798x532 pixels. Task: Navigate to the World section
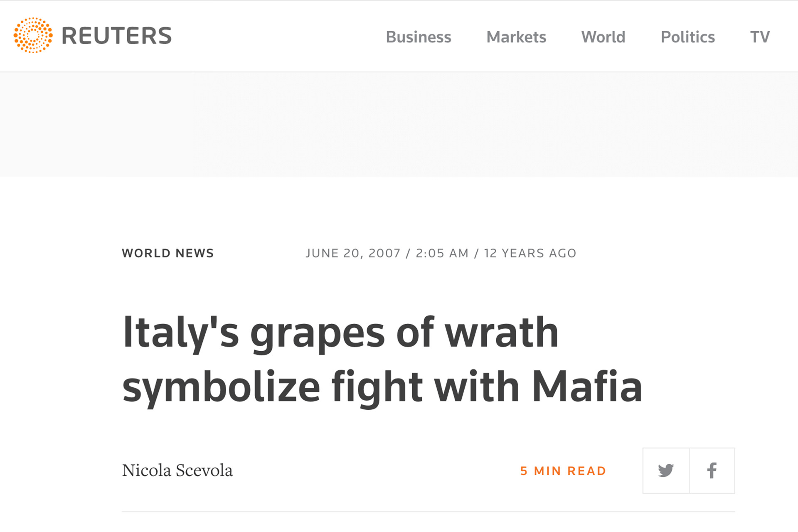click(603, 37)
